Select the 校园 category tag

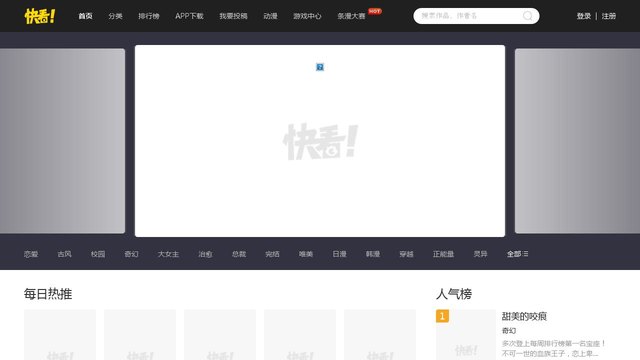(98, 254)
